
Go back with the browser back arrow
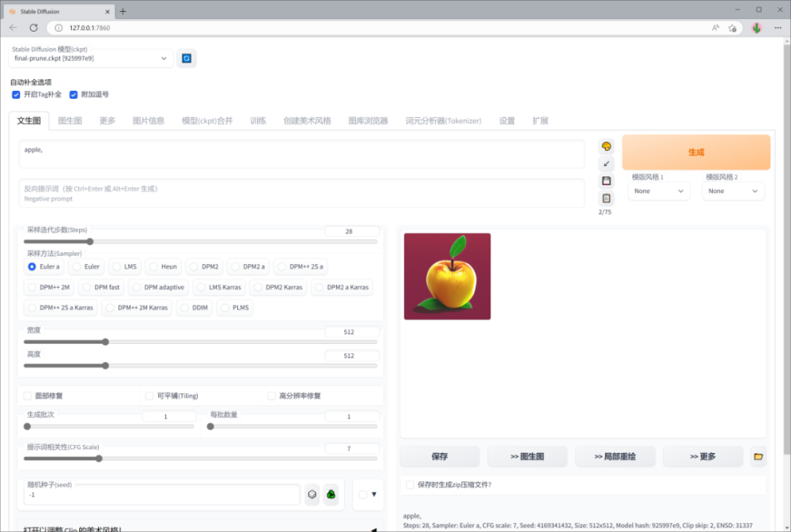point(13,28)
